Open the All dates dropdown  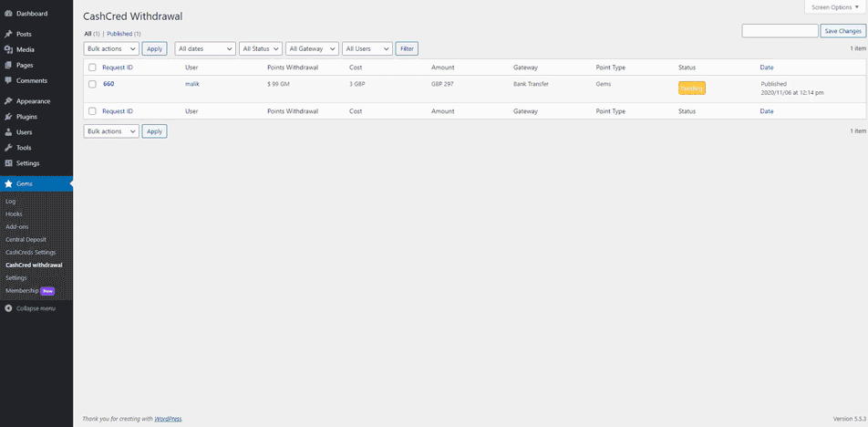click(205, 48)
